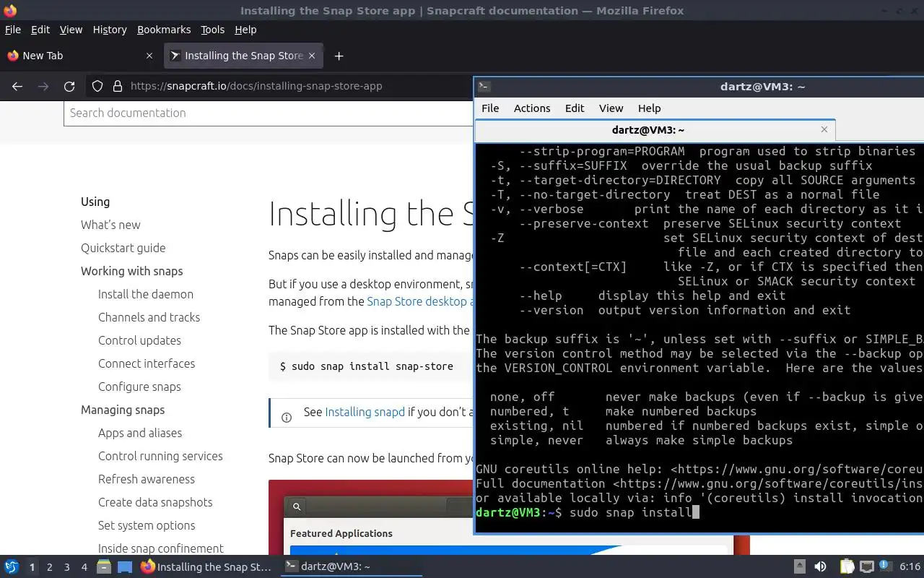Open Refresh awareness sidebar link
This screenshot has width=924, height=578.
[147, 479]
